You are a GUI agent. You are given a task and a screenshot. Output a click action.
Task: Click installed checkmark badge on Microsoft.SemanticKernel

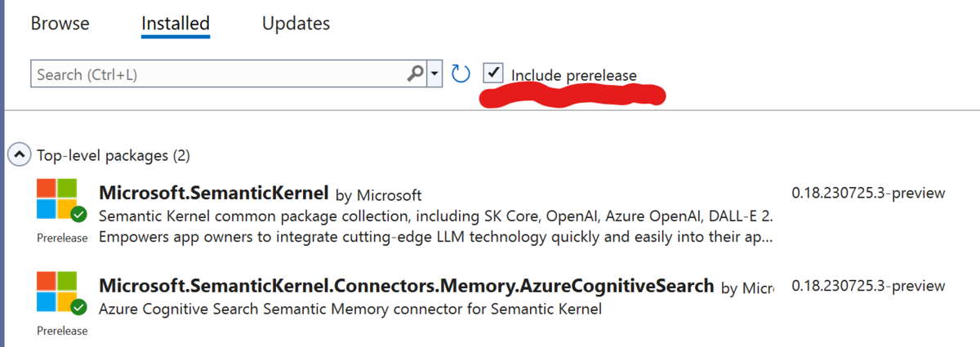[x=78, y=215]
